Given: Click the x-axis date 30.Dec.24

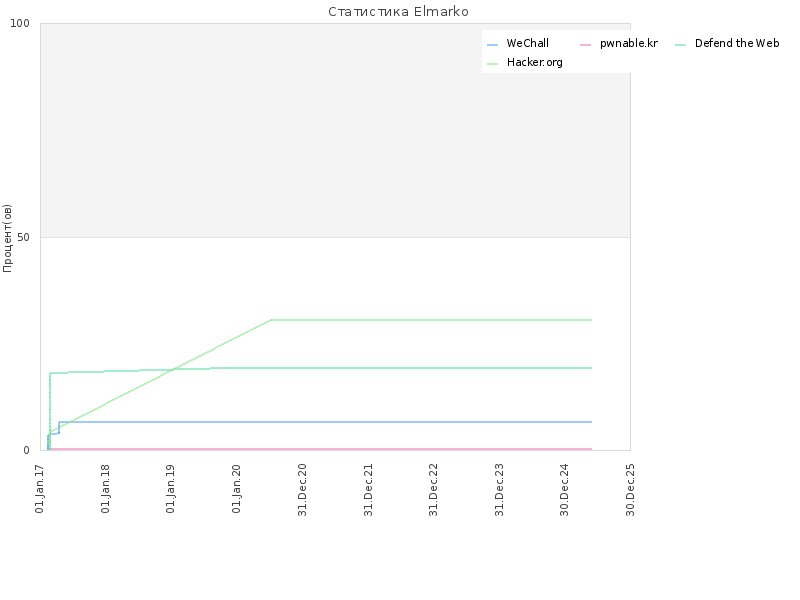Looking at the screenshot, I should pyautogui.click(x=564, y=490).
